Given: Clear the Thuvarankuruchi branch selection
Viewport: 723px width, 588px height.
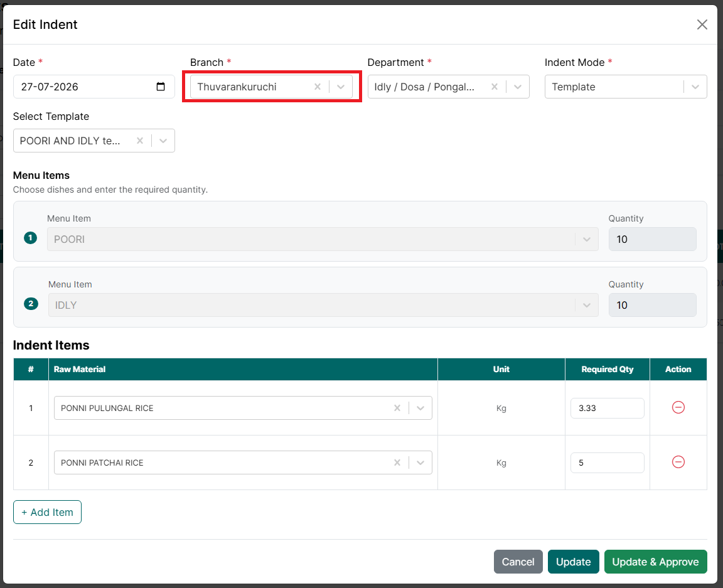Looking at the screenshot, I should (x=317, y=87).
